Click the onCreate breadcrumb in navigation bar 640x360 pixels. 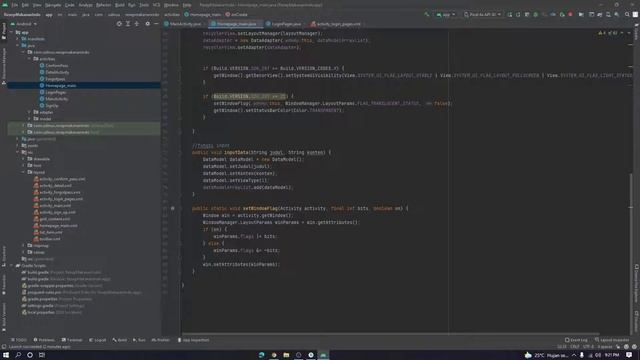(237, 14)
